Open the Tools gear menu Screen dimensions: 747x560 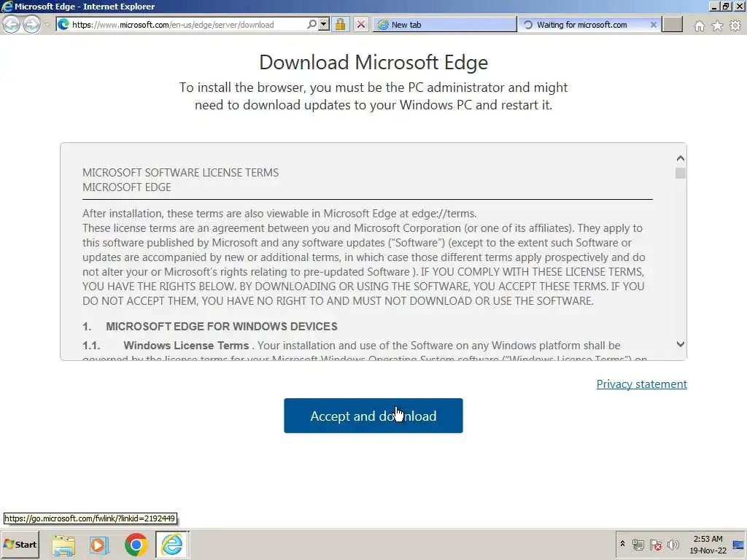click(x=735, y=26)
